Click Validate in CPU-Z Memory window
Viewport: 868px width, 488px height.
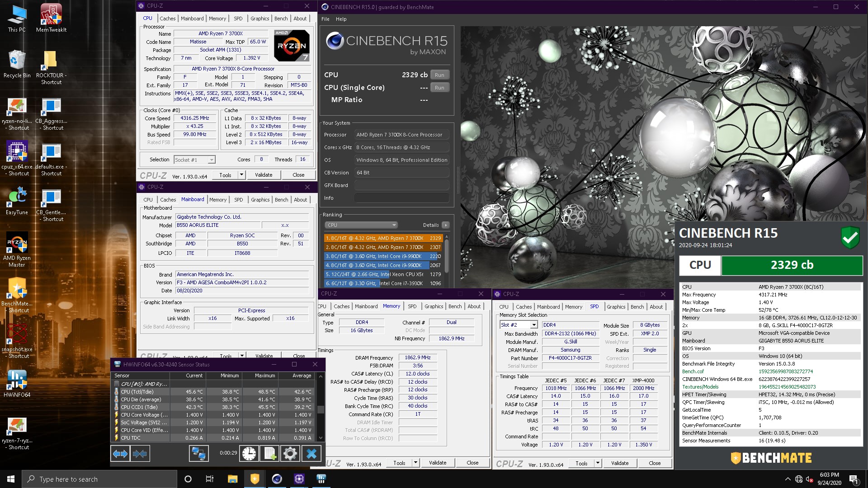coord(438,463)
